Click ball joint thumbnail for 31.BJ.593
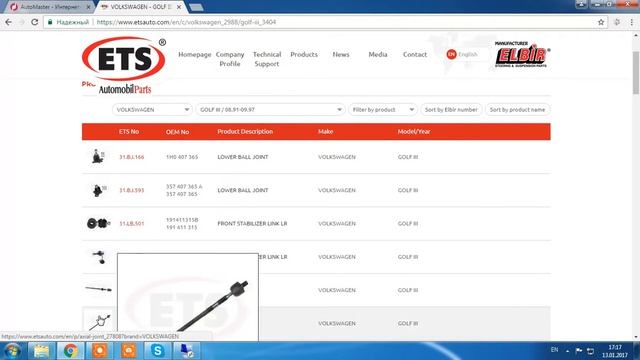The width and height of the screenshot is (640, 360). 98,190
